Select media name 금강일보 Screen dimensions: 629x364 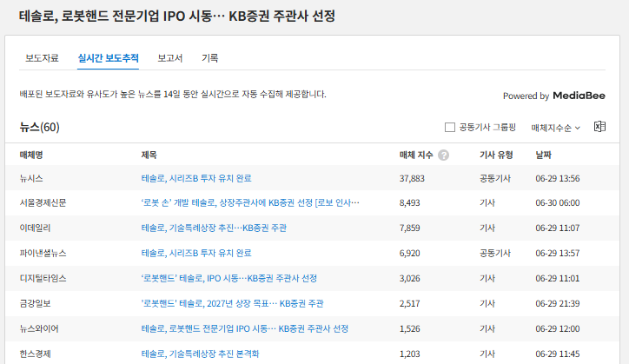coord(36,303)
